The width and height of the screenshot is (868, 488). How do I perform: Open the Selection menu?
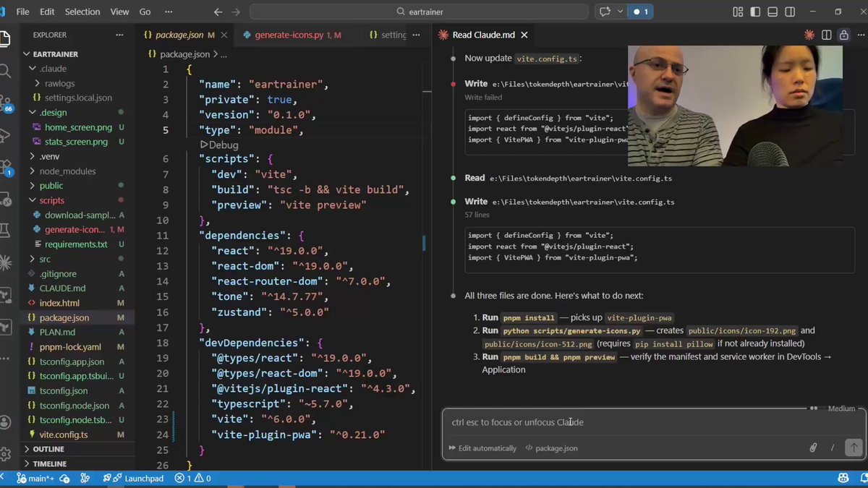pos(82,12)
